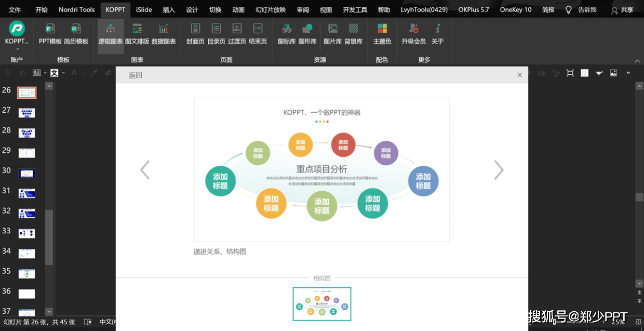Switch to the 幻灯片放映 slideshow tab
This screenshot has width=644, height=331.
pyautogui.click(x=271, y=9)
